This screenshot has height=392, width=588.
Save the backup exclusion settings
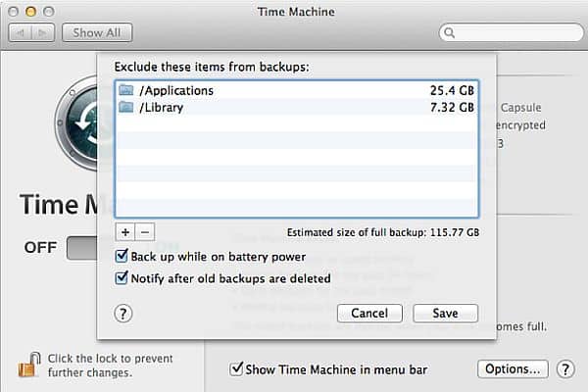click(x=445, y=314)
